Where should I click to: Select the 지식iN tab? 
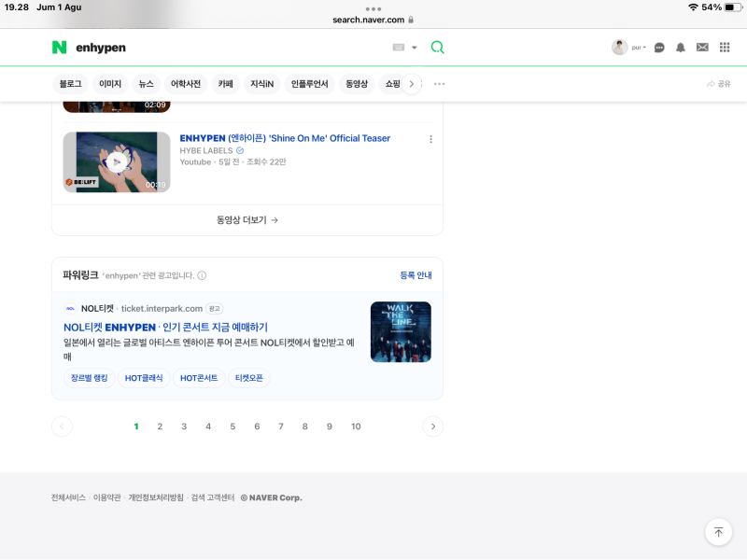262,84
